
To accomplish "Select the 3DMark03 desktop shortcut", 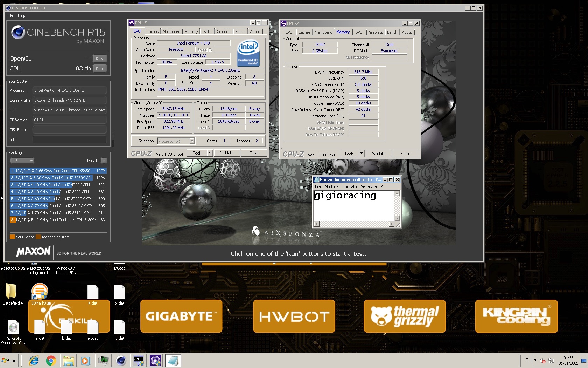I will (x=40, y=294).
